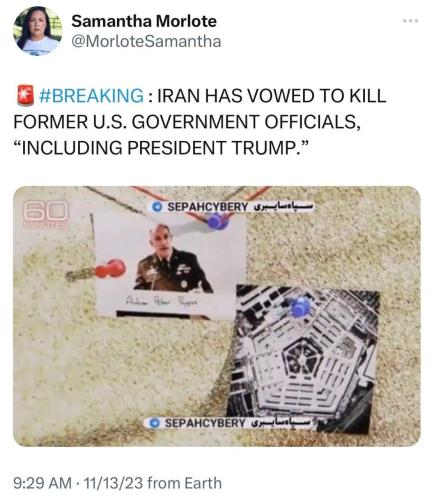This screenshot has width=434, height=500.
Task: Open the 9:29 AM timestamp link
Action: click(x=42, y=483)
